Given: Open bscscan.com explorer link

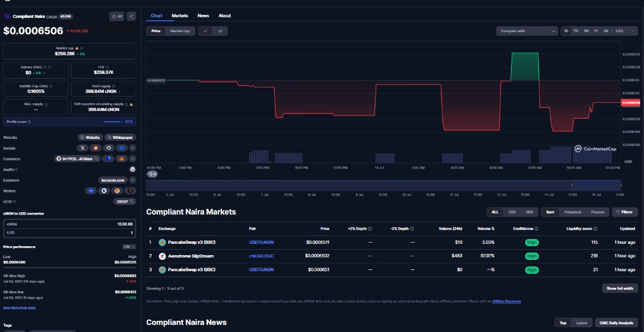Looking at the screenshot, I should 113,180.
